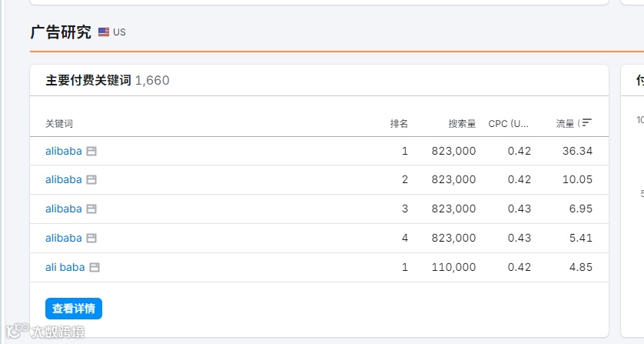The width and height of the screenshot is (644, 344).
Task: Click the 1,660 paid keywords count
Action: tap(152, 81)
